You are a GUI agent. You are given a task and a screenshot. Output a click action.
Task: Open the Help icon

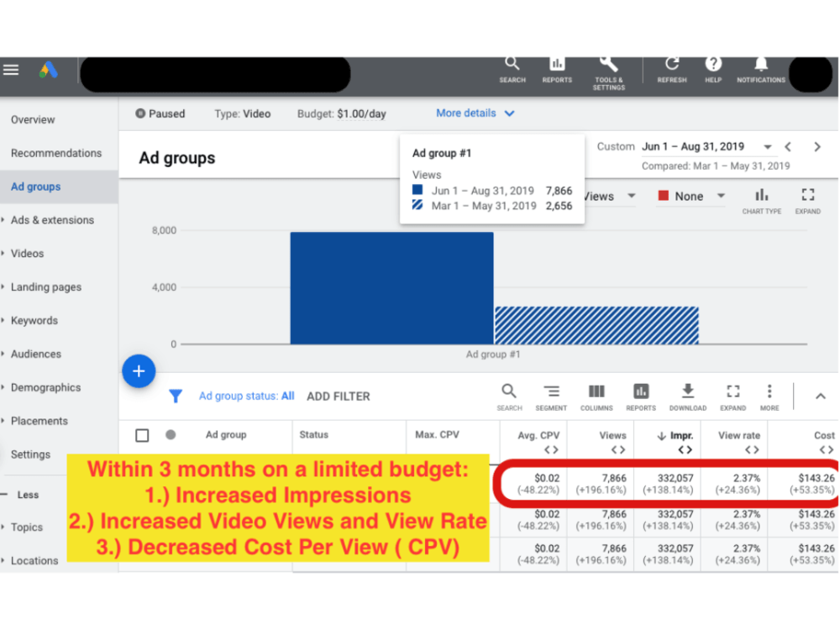(713, 71)
